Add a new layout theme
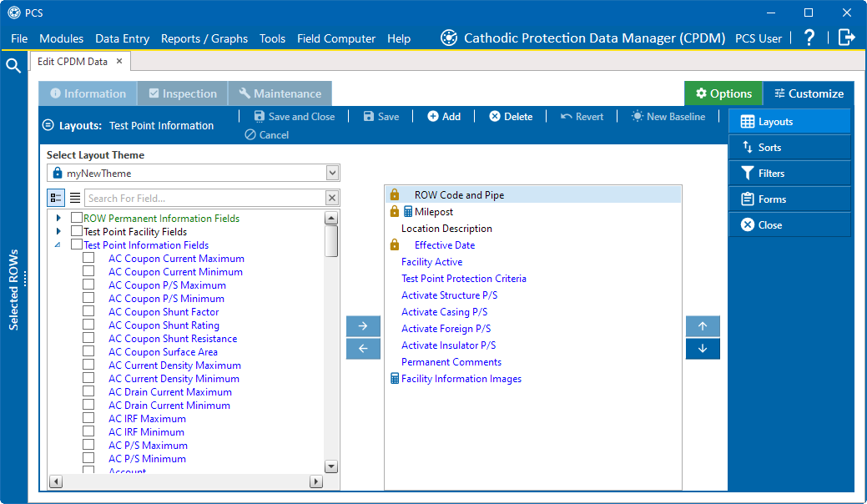The width and height of the screenshot is (867, 504). (x=443, y=117)
